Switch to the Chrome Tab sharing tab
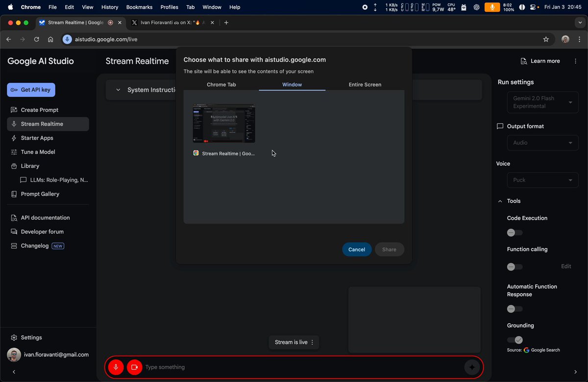 (x=221, y=84)
